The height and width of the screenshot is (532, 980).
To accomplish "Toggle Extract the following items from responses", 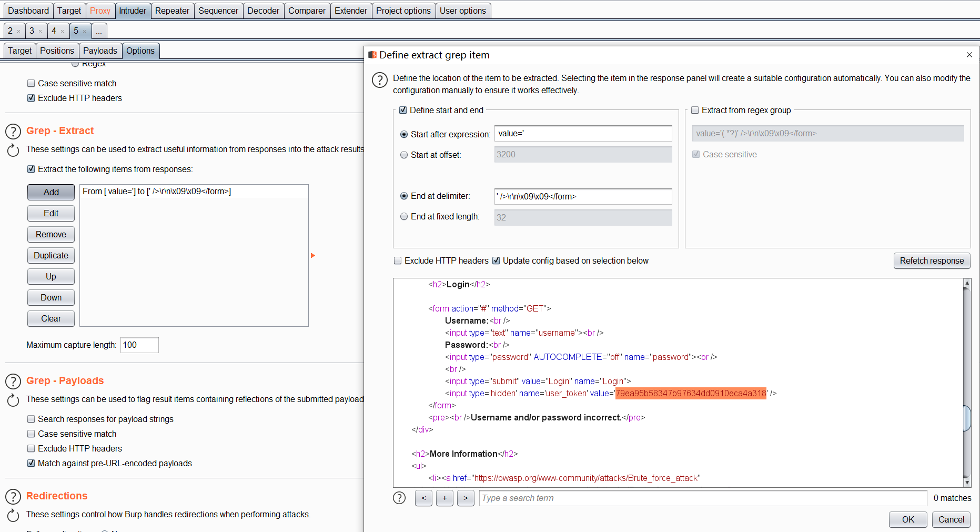I will [31, 169].
